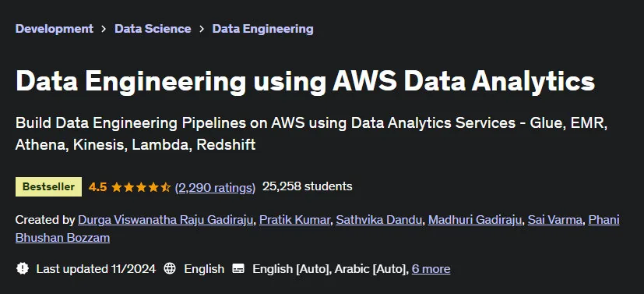This screenshot has height=294, width=644.
Task: Click the 4.5 rating score
Action: click(98, 187)
